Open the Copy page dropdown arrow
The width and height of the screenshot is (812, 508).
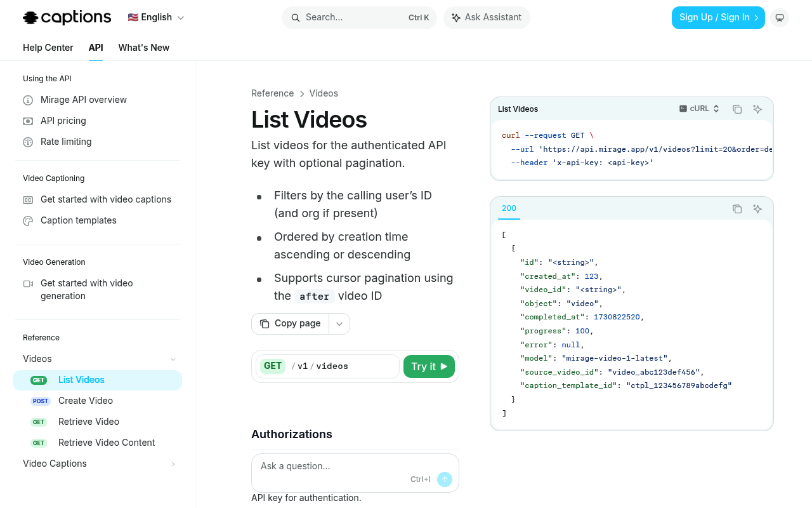click(339, 324)
